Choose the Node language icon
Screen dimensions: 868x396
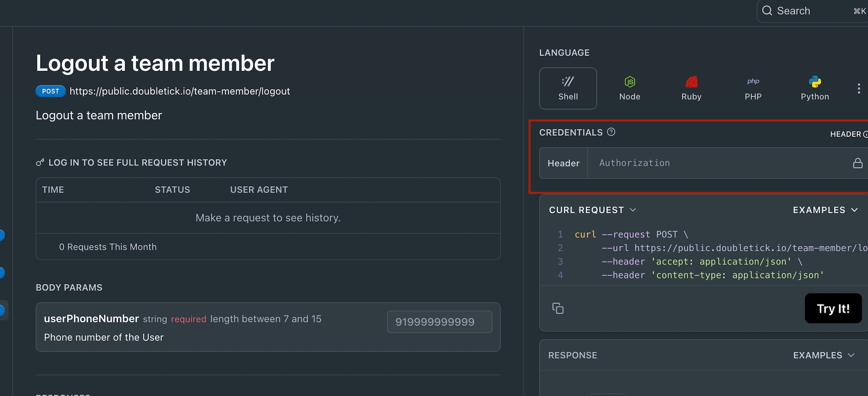[x=630, y=82]
